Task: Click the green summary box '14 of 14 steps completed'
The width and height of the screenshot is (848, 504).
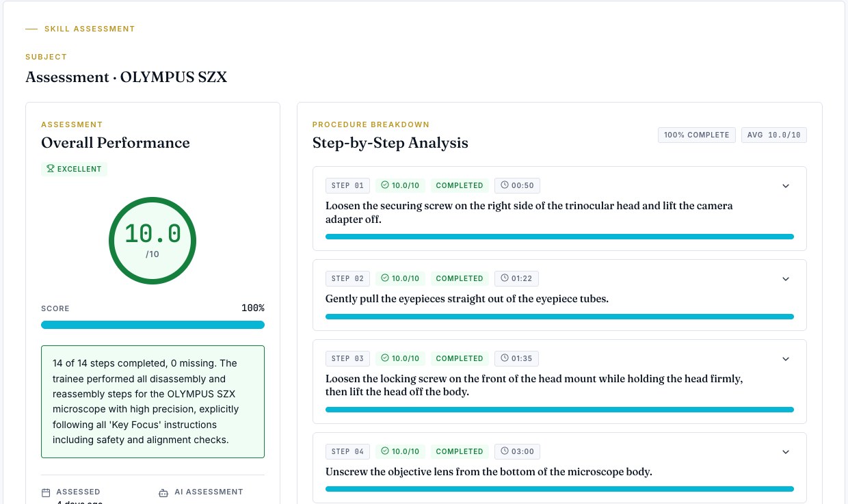Action: point(153,402)
